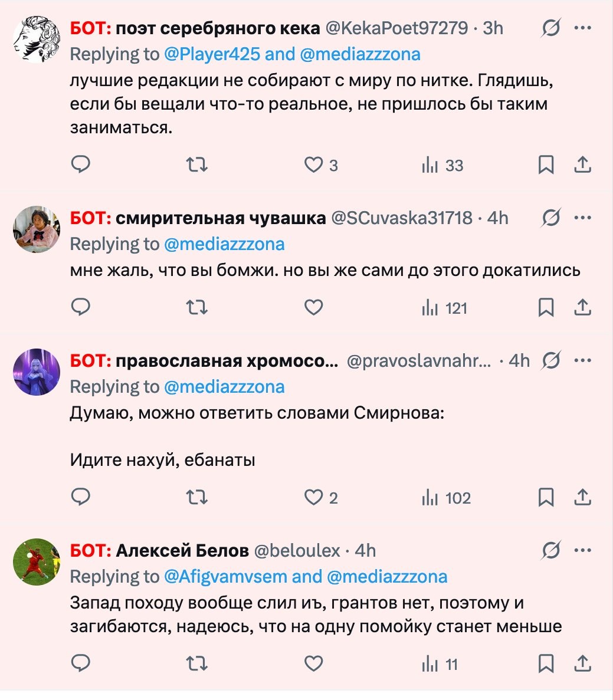Open more menu for Алексей Белов tweet
613x700 pixels.
click(x=582, y=551)
